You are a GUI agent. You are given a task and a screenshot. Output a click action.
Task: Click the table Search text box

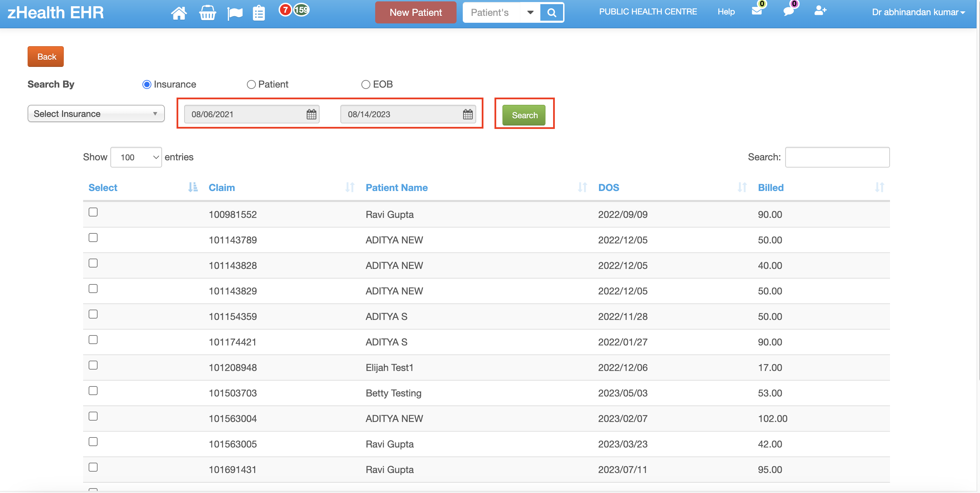[837, 157]
